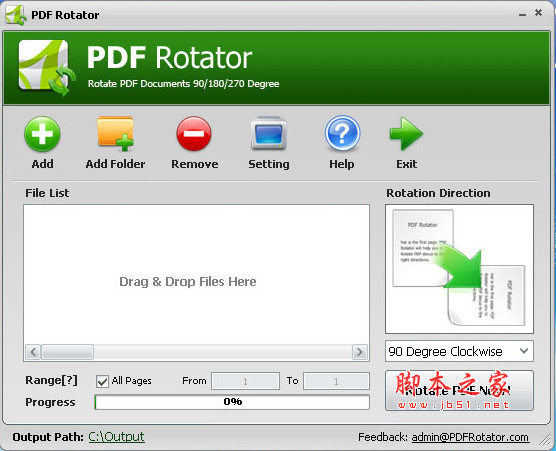Click the Progress label

coord(50,402)
